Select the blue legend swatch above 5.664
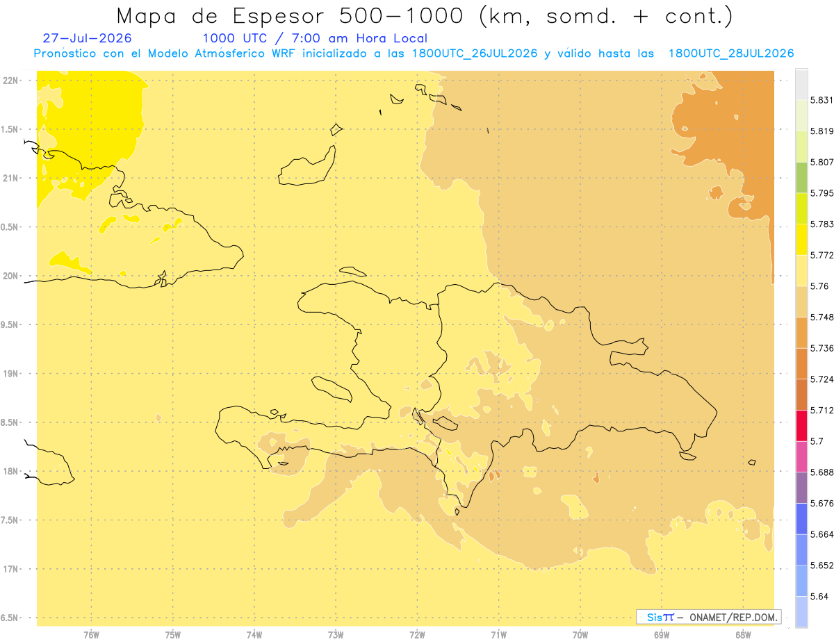 801,518
